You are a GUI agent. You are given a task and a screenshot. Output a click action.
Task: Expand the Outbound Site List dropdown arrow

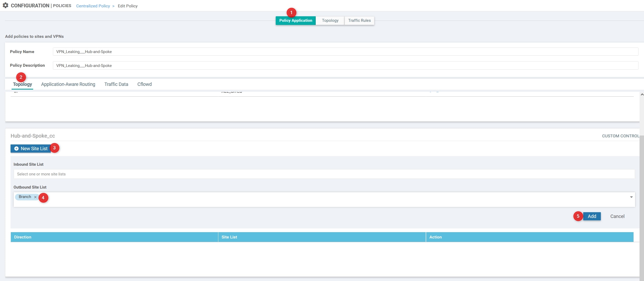(x=631, y=197)
